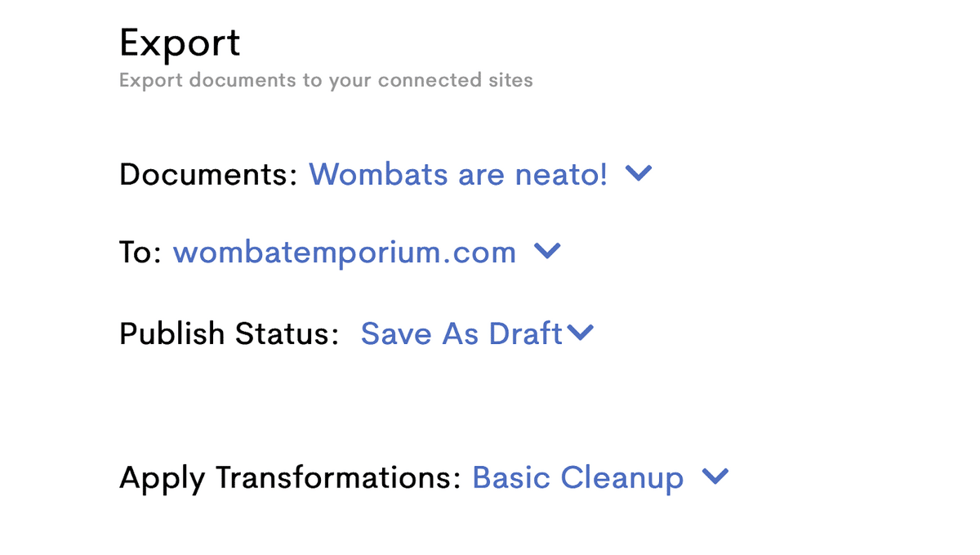Click the Basic Cleanup transformation text

tap(577, 477)
